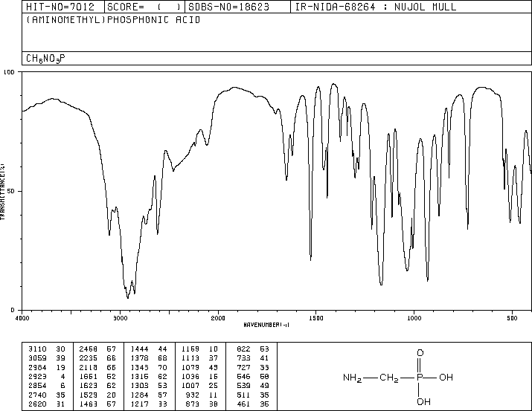
Task: Select peak value 1378 in the table
Action: click(139, 358)
